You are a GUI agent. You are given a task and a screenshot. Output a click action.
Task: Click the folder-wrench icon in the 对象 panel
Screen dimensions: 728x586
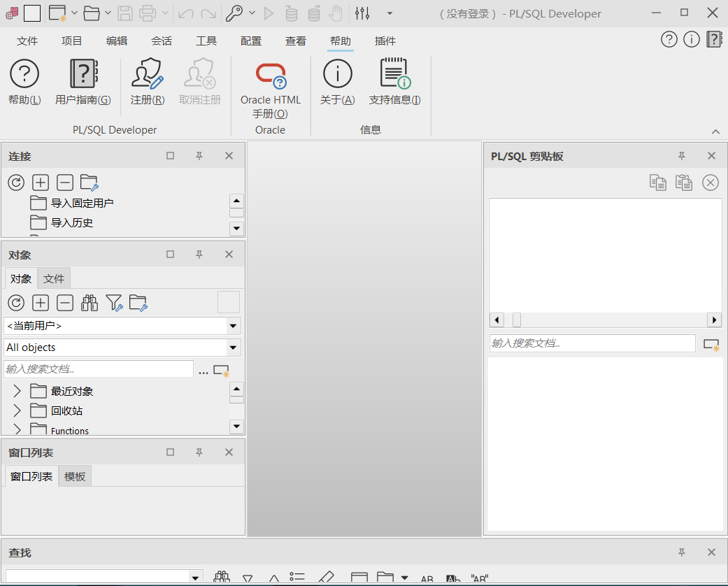click(138, 303)
